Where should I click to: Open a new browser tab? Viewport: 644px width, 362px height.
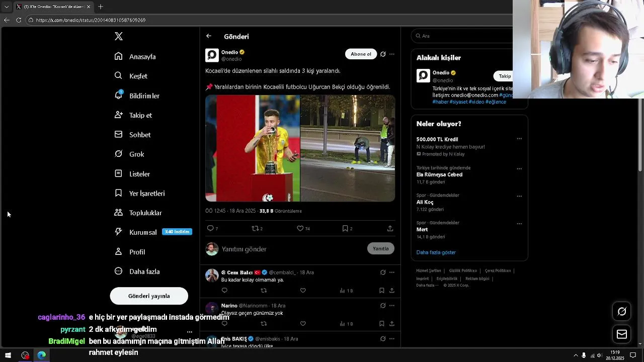coord(101,7)
